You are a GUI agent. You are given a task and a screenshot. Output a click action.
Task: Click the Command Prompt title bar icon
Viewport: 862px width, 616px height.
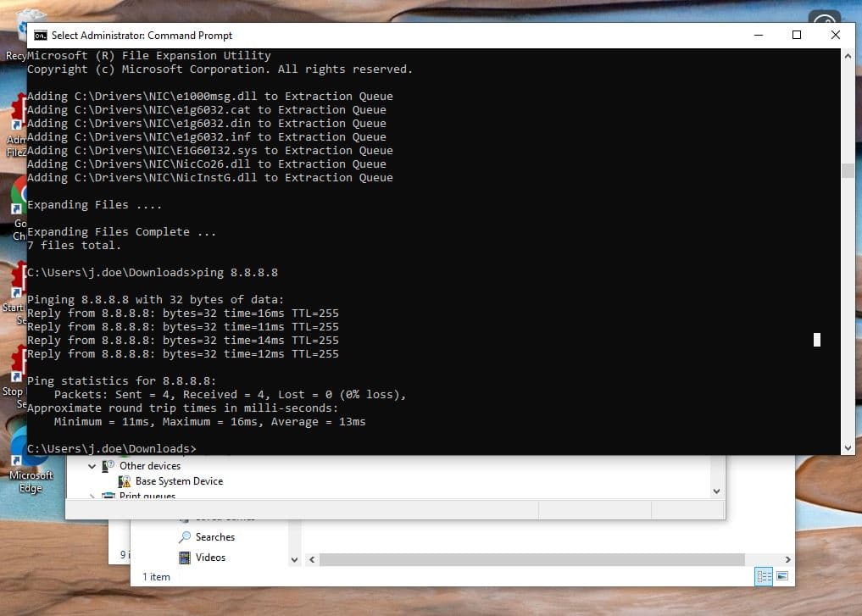(40, 35)
